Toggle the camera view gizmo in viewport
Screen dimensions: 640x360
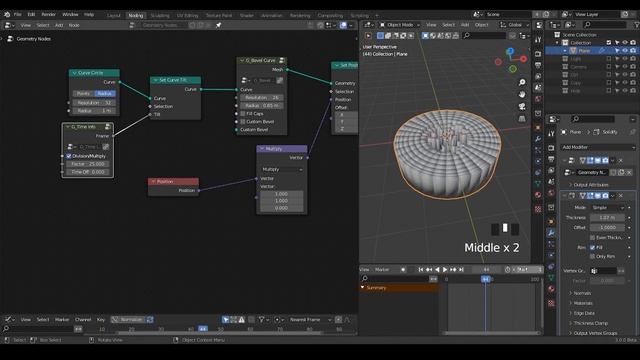[522, 107]
